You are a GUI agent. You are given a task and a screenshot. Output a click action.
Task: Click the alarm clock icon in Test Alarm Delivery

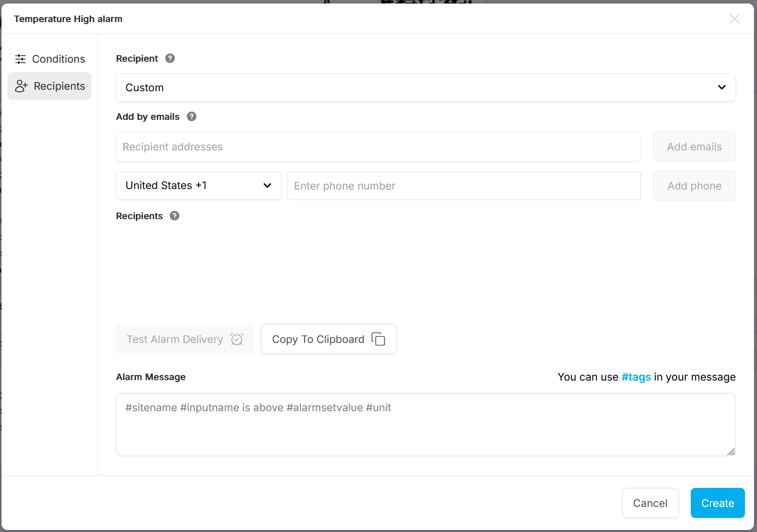[237, 339]
